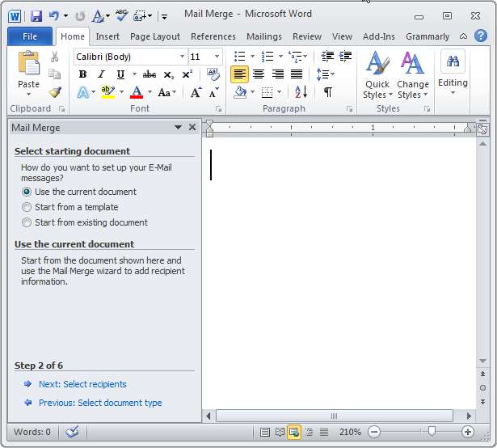The width and height of the screenshot is (497, 448).
Task: Choose 'Start from existing document' radio button
Action: tap(27, 222)
